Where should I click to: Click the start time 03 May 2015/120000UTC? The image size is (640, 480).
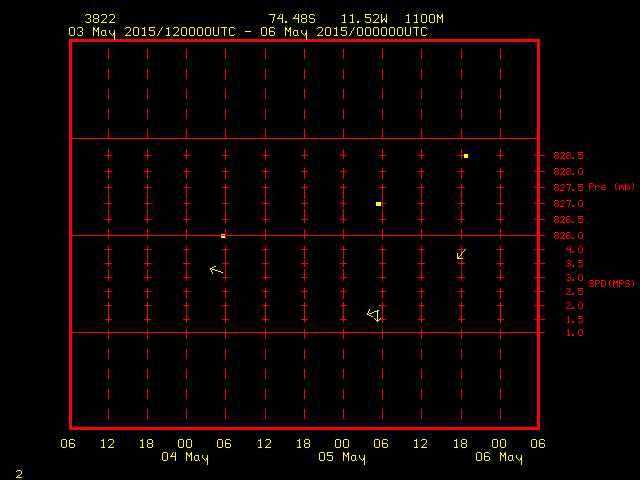[x=152, y=31]
